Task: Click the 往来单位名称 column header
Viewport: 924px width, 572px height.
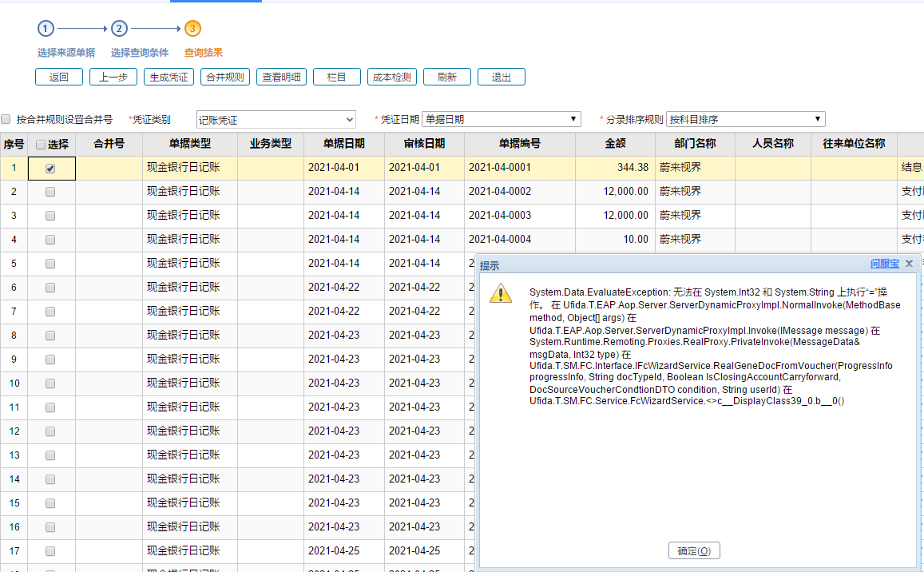Action: pos(855,144)
